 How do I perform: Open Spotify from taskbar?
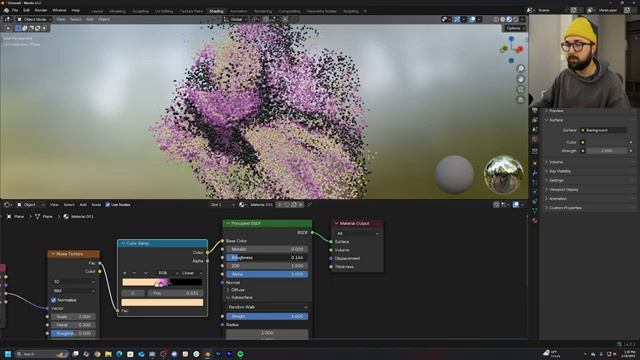click(240, 354)
